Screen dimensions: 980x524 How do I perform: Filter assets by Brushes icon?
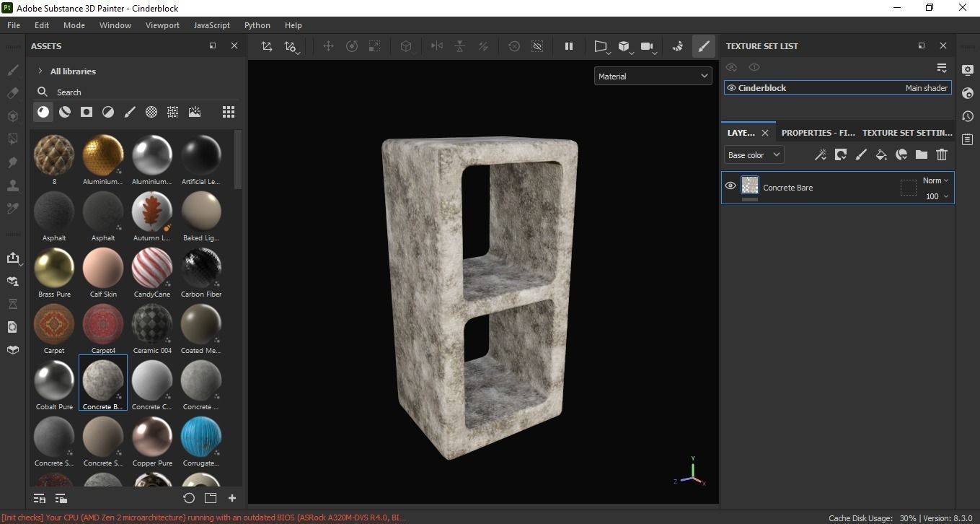click(x=130, y=112)
